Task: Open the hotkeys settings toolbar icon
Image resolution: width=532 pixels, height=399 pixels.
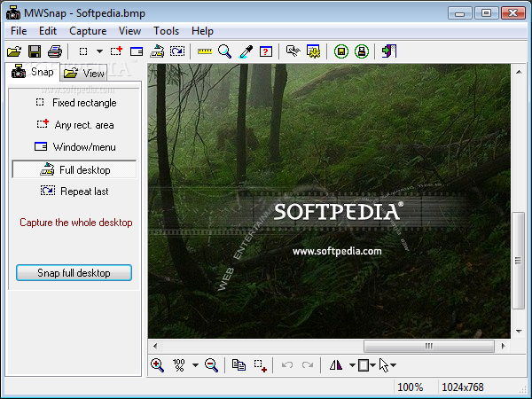Action: tap(293, 51)
